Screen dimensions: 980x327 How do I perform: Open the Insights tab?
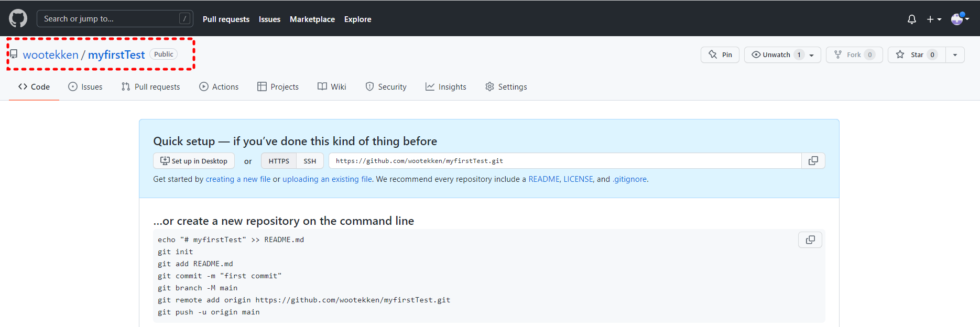pos(446,86)
